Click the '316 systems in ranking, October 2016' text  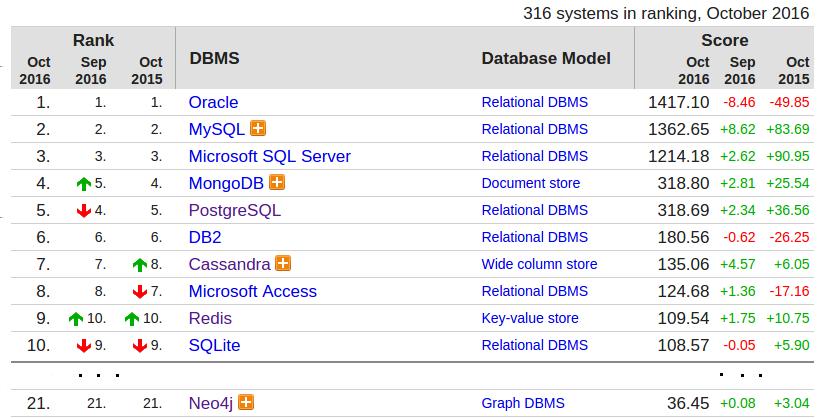(666, 13)
